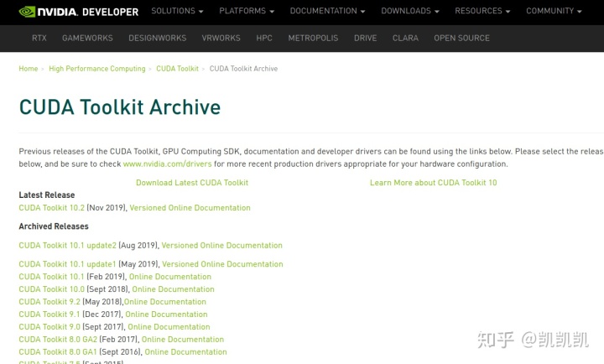The width and height of the screenshot is (604, 364).
Task: Go to the CUDA Toolkit breadcrumb
Action: (178, 69)
